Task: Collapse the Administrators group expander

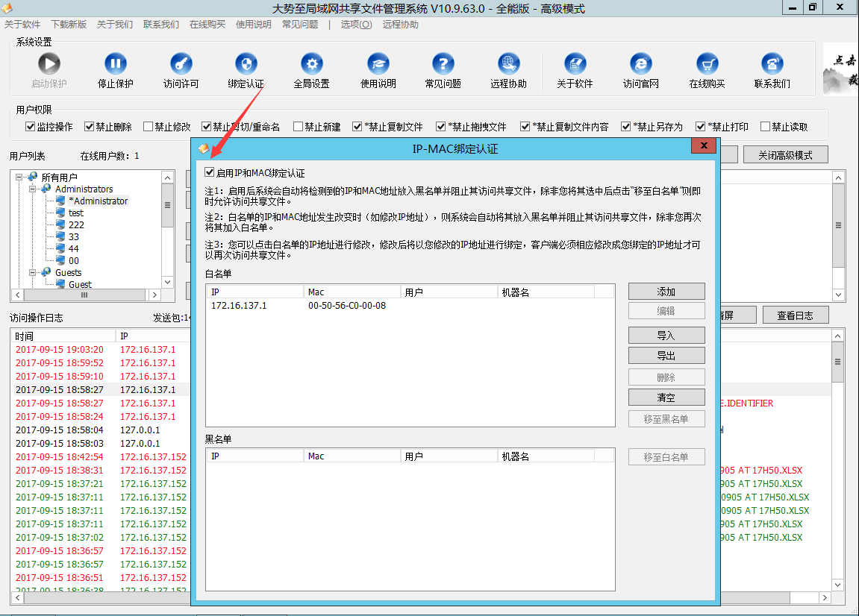Action: click(34, 189)
